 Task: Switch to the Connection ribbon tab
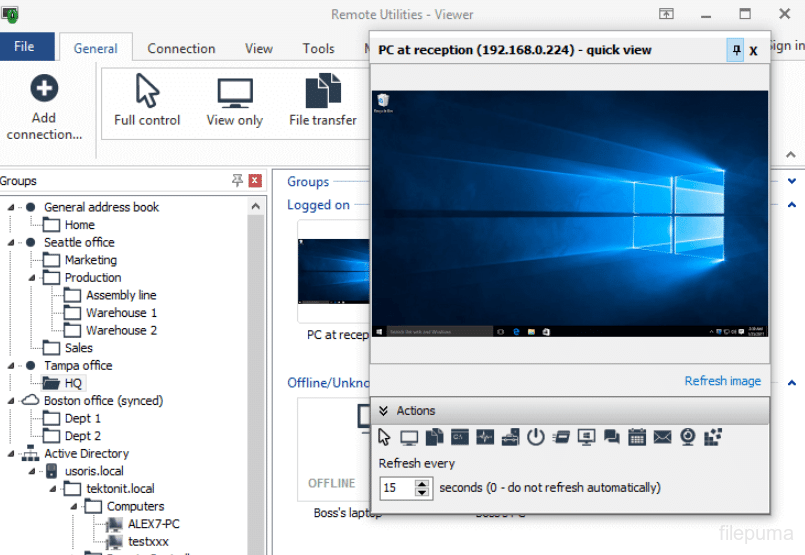click(181, 48)
